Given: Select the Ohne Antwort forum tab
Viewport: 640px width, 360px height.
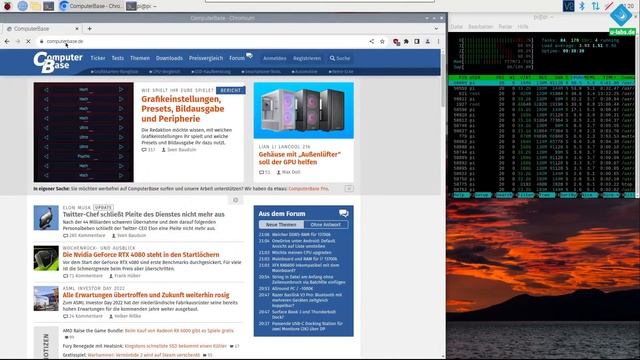Looking at the screenshot, I should [326, 224].
